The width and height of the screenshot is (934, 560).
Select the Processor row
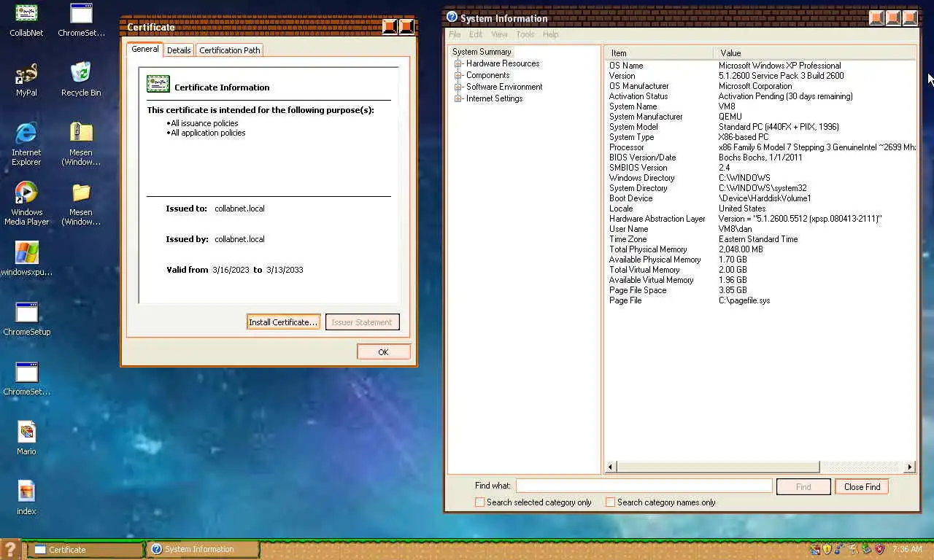pos(760,147)
